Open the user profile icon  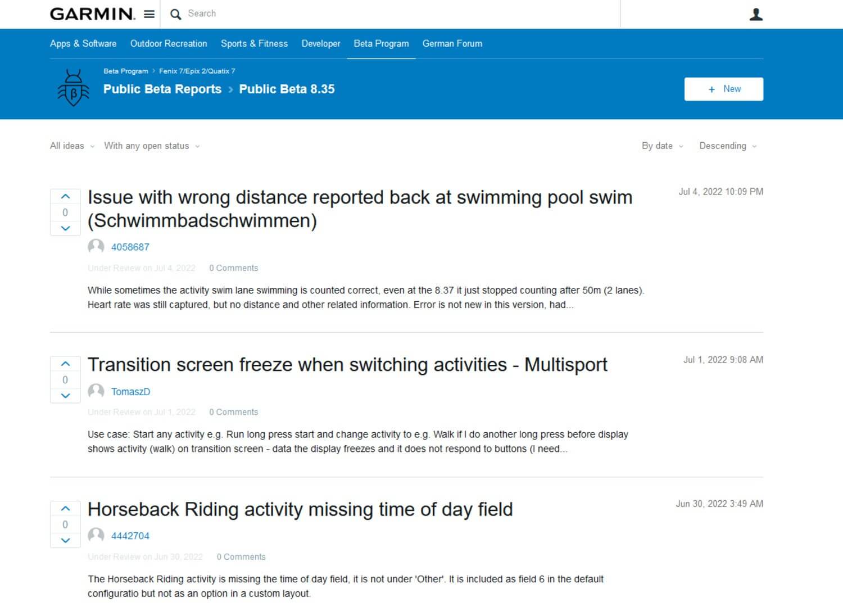point(756,13)
